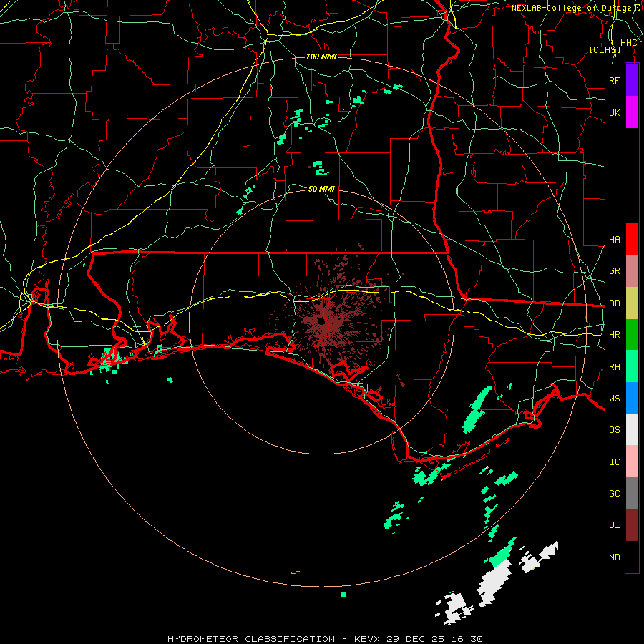
Task: Click the "ND" legend label
Action: tap(614, 557)
